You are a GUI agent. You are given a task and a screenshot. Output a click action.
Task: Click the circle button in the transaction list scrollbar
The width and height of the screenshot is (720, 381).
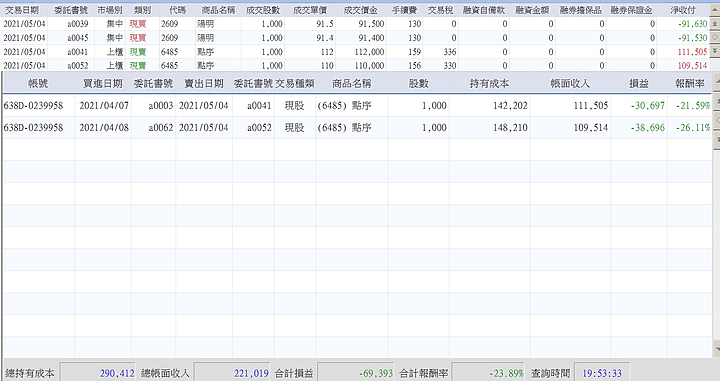tap(714, 37)
